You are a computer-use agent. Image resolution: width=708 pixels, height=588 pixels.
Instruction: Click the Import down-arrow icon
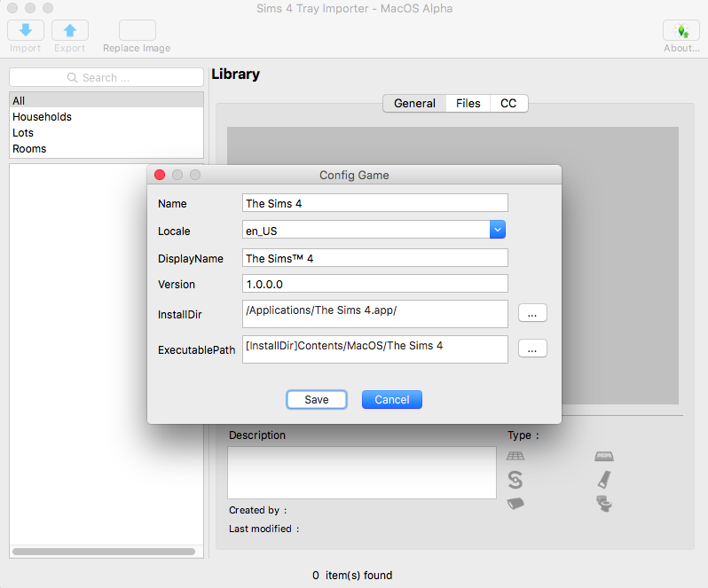click(26, 30)
